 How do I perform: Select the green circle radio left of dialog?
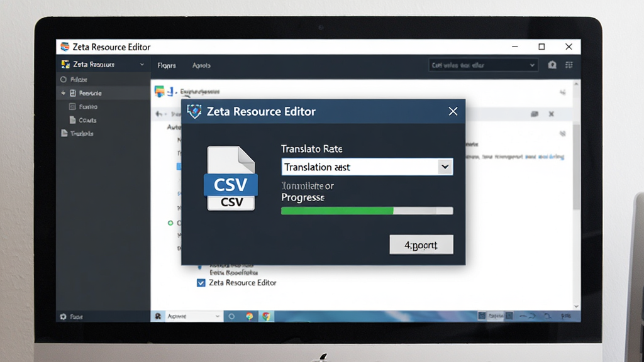pos(170,223)
